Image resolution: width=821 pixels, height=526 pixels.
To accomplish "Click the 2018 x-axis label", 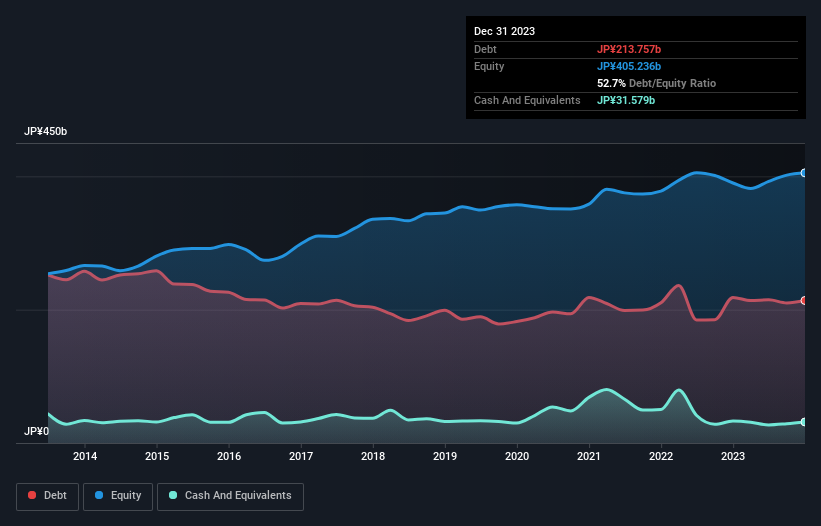I will 373,456.
